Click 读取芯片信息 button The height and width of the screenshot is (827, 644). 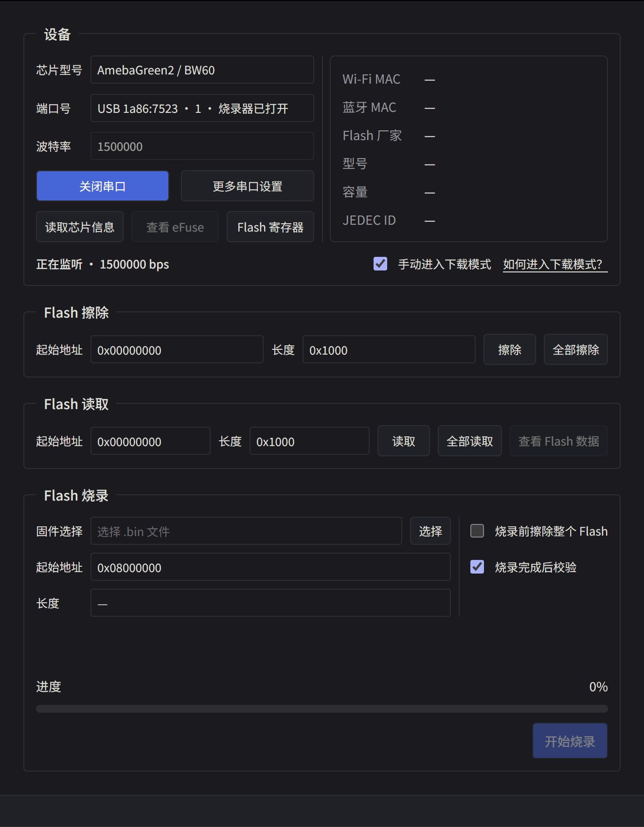coord(80,227)
